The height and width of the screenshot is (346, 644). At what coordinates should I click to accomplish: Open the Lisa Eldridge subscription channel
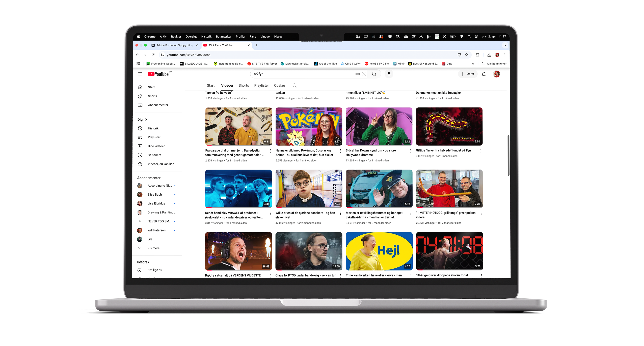(156, 204)
